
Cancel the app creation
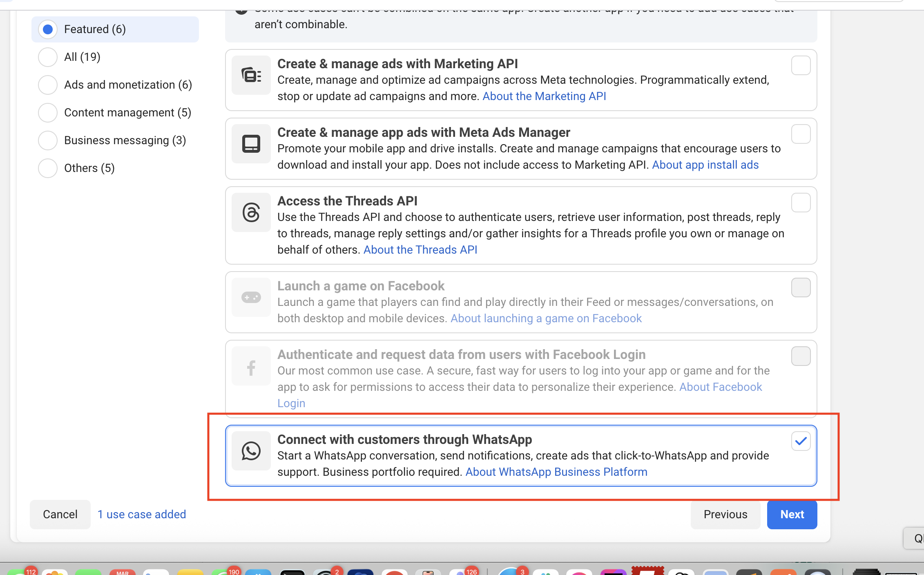[x=60, y=515]
